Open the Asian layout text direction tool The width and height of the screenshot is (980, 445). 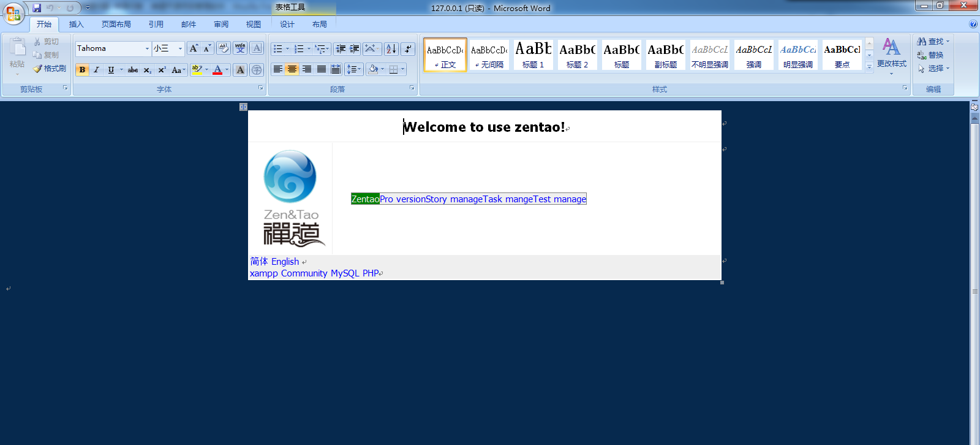click(x=371, y=49)
